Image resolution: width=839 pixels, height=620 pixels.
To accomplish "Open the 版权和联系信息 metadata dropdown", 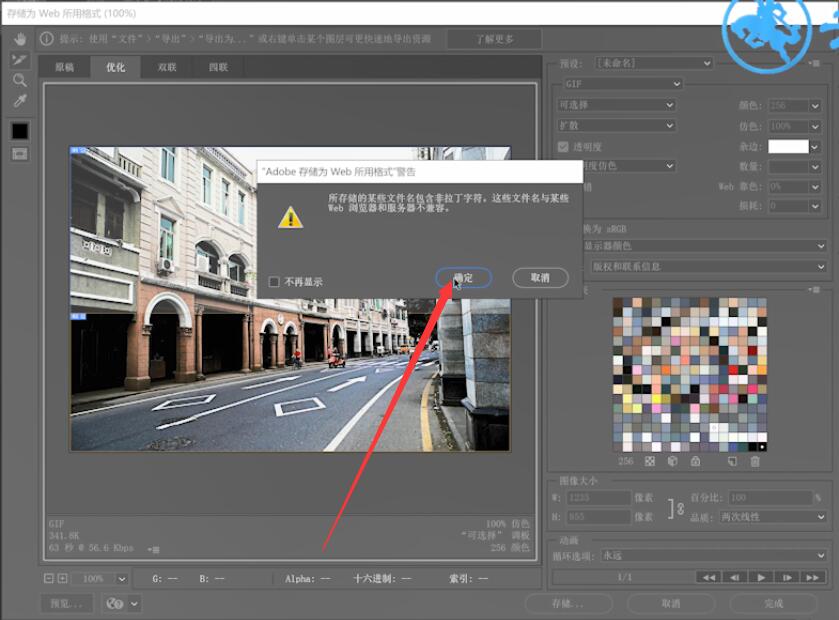I will click(x=708, y=266).
